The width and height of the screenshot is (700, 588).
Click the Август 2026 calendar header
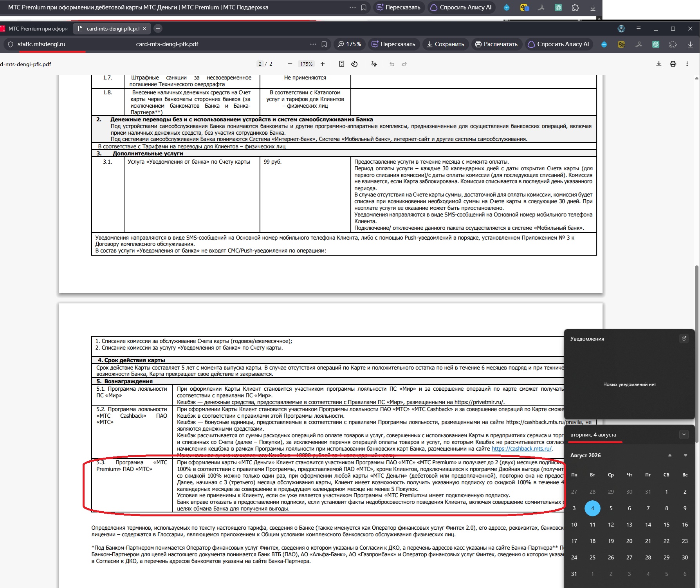point(585,455)
